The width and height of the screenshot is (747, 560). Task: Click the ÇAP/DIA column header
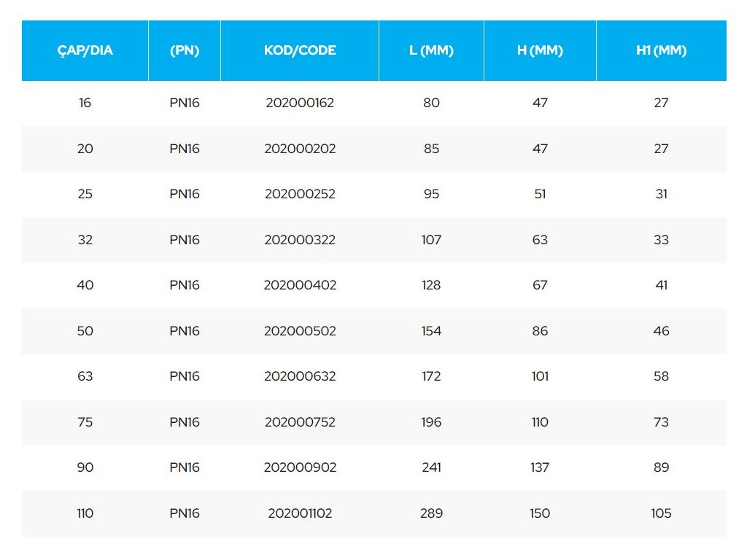(85, 50)
